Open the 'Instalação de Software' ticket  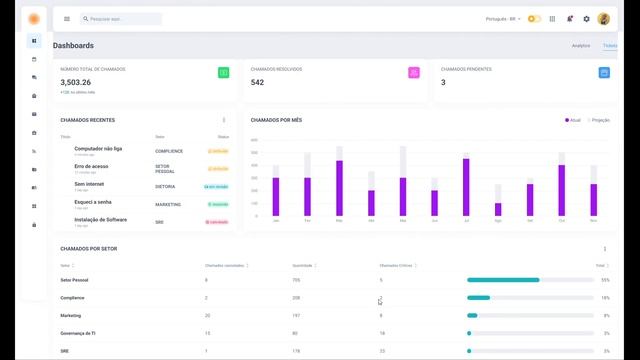click(100, 220)
